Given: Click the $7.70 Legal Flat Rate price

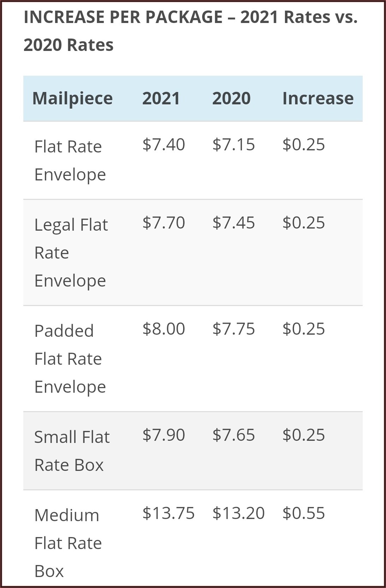Looking at the screenshot, I should (x=164, y=223).
